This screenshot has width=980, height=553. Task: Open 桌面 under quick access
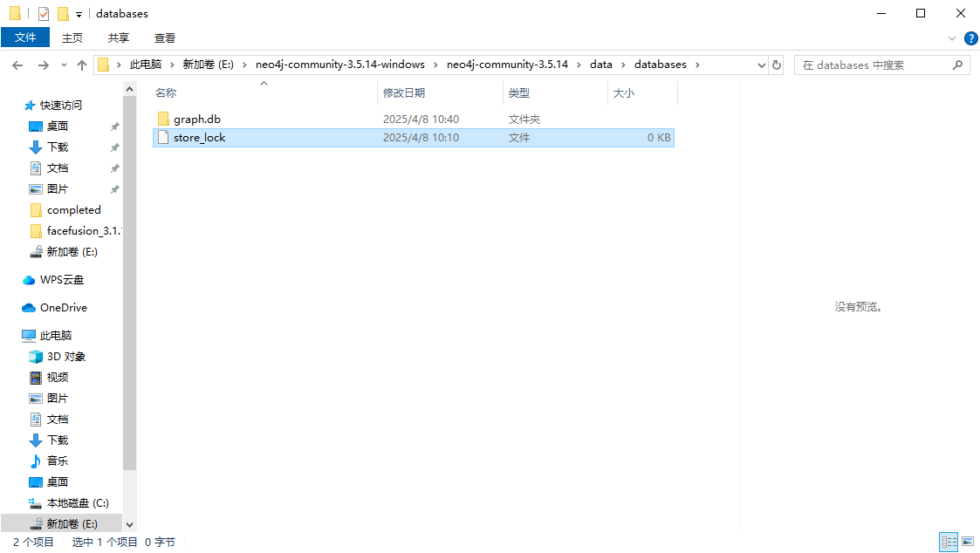click(58, 126)
